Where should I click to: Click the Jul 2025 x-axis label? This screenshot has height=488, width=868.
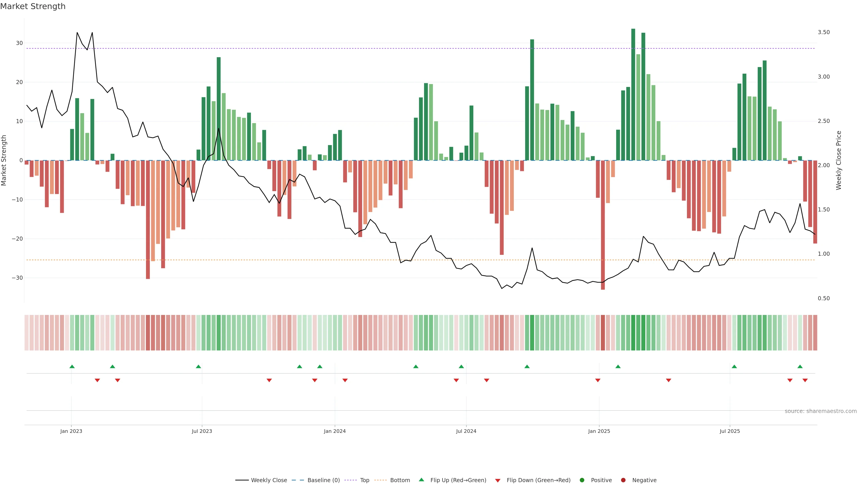729,431
